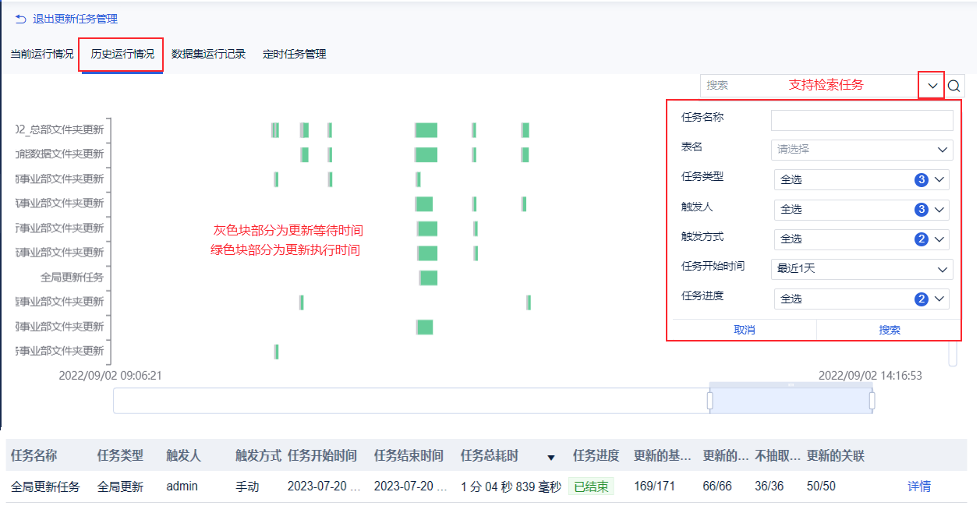Click 任务类型 column header

pyautogui.click(x=120, y=456)
